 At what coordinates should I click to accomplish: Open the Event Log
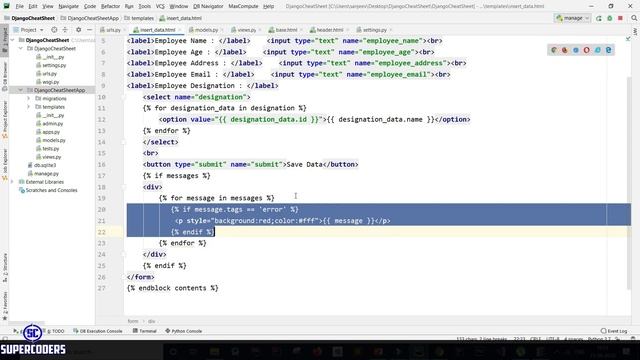tap(614, 331)
